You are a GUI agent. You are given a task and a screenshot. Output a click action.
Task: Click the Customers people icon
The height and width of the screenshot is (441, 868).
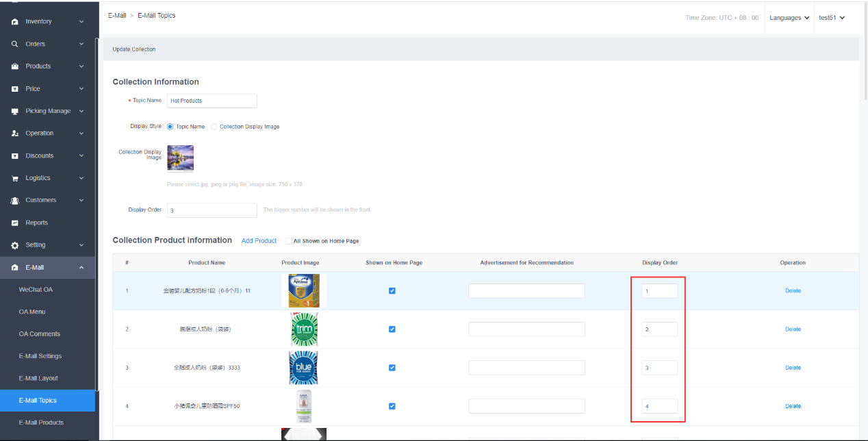(x=15, y=201)
